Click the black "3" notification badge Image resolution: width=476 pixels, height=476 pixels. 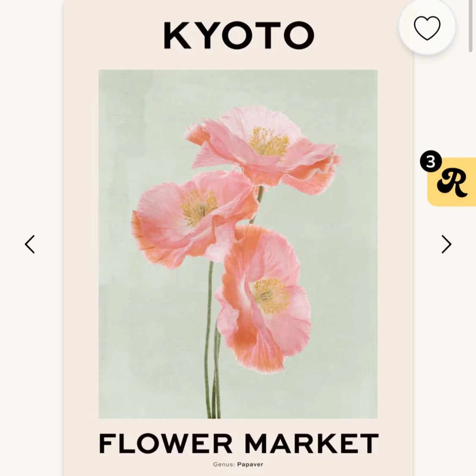tap(431, 162)
